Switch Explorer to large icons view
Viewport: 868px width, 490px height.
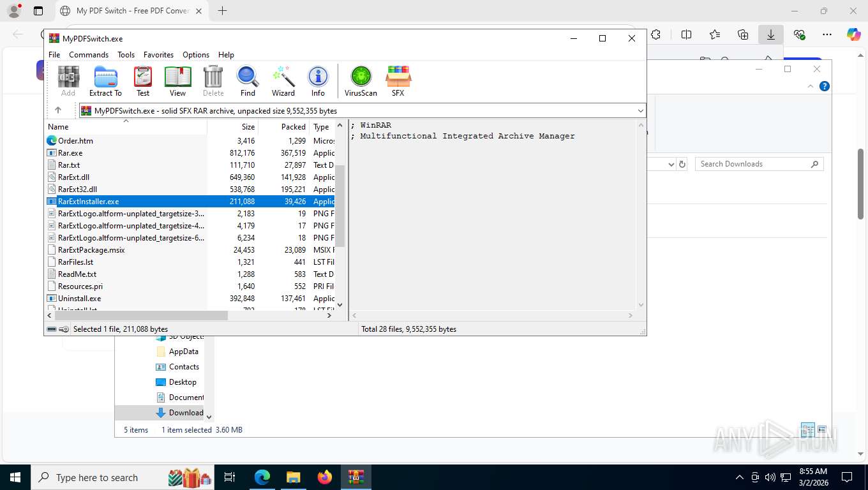(x=822, y=429)
